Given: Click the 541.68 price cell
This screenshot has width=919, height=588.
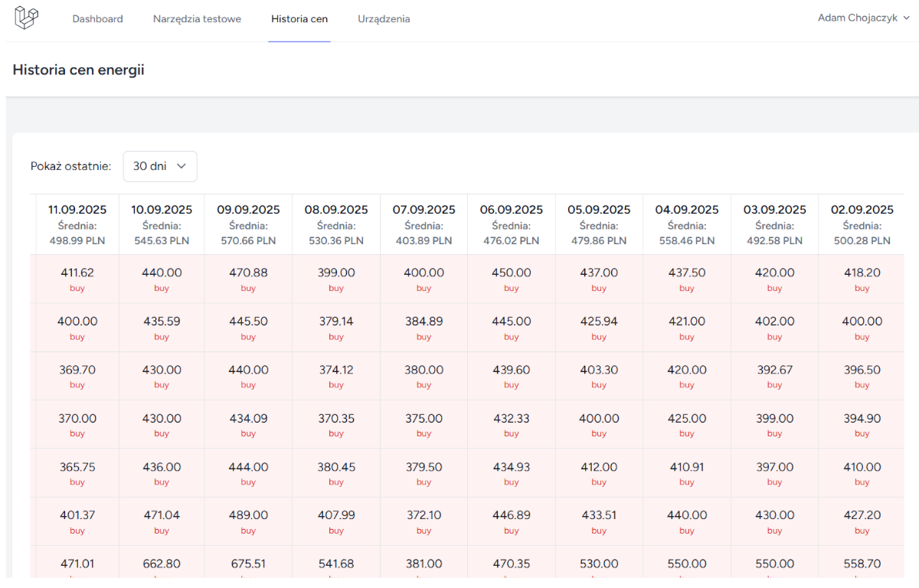Looking at the screenshot, I should click(x=336, y=563).
